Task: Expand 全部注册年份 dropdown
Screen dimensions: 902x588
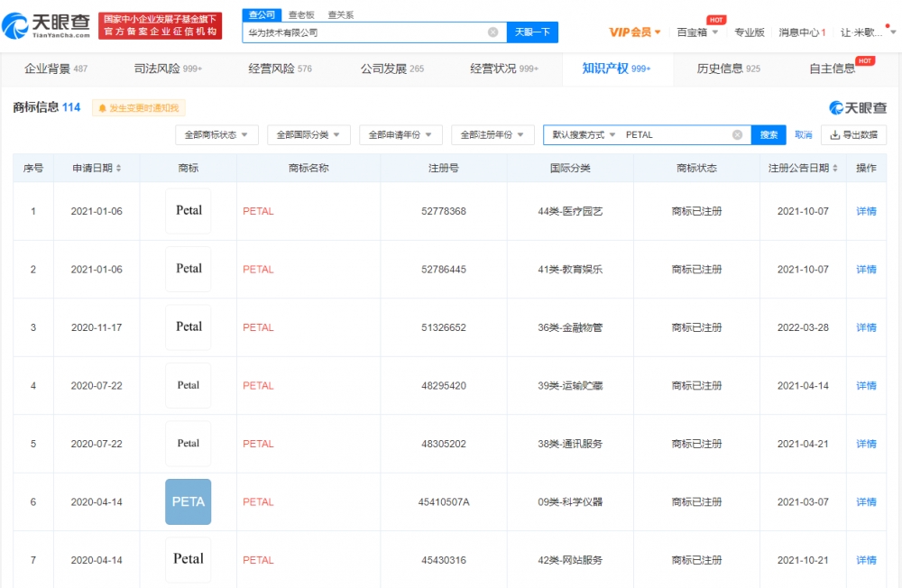Action: coord(492,134)
